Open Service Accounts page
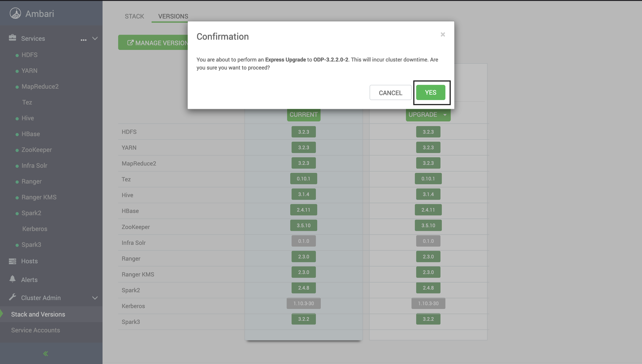This screenshot has height=364, width=642. click(x=35, y=330)
